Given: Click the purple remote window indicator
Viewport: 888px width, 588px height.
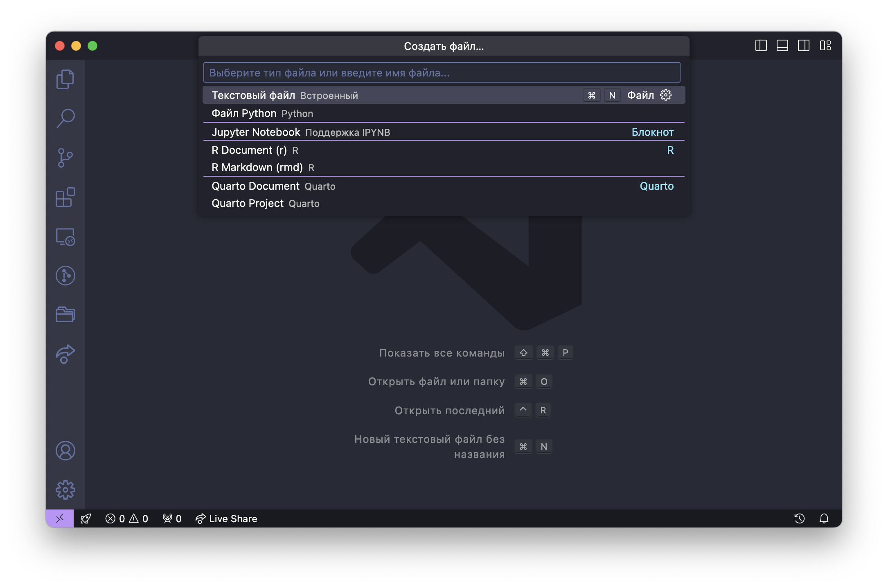Looking at the screenshot, I should [x=60, y=518].
